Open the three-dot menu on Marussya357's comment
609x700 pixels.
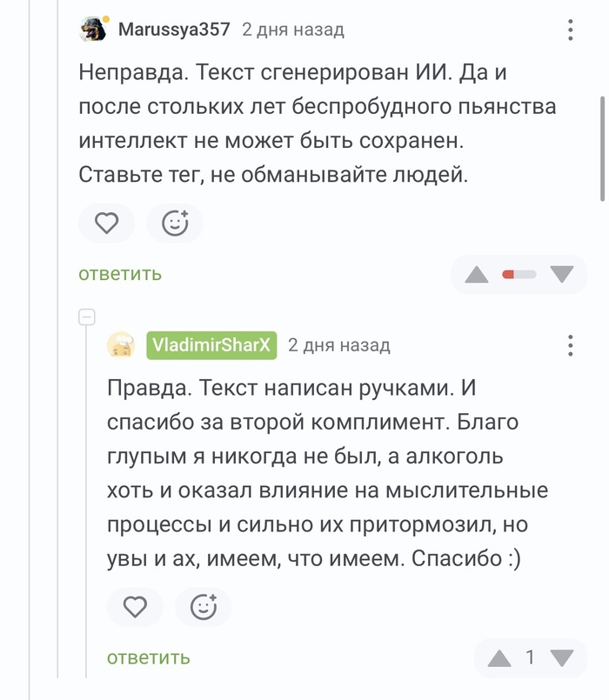tap(571, 30)
